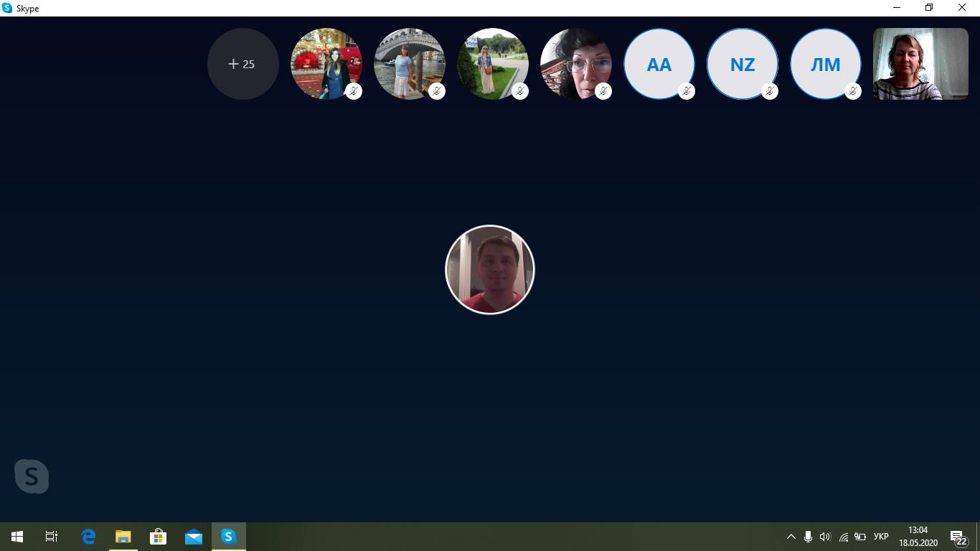Select the NZ participant avatar
Screen dimensions: 980x551
click(742, 63)
